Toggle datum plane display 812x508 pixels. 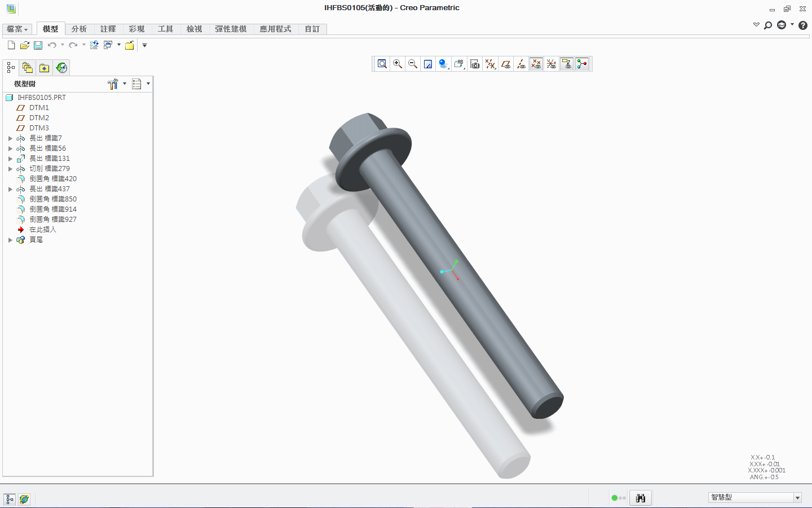pos(506,64)
